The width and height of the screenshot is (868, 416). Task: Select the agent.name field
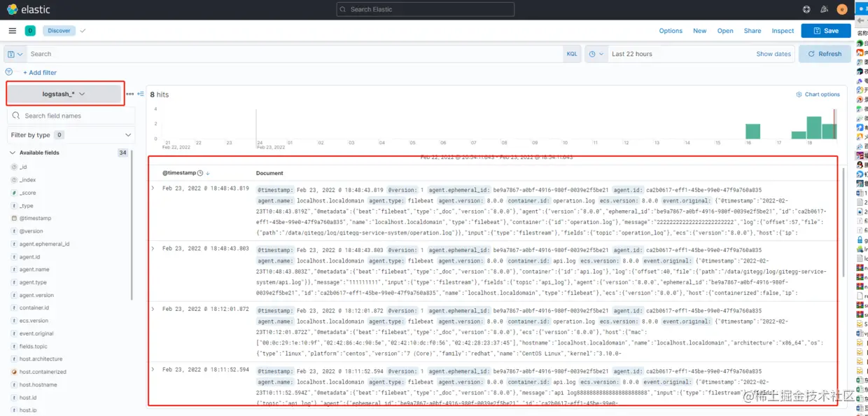tap(34, 270)
